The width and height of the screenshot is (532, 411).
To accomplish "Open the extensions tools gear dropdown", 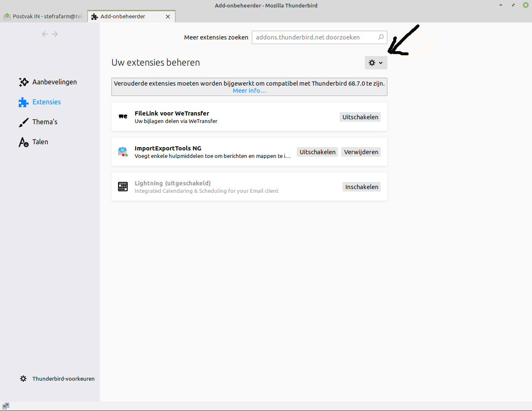I will (376, 63).
